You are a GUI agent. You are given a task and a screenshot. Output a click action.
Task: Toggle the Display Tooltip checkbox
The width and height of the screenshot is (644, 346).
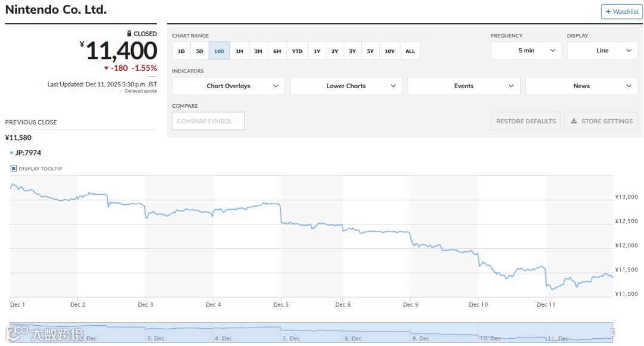click(x=14, y=169)
